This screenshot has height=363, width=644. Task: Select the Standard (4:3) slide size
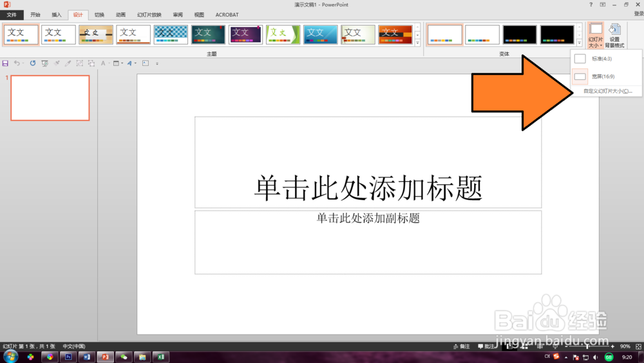coord(606,59)
